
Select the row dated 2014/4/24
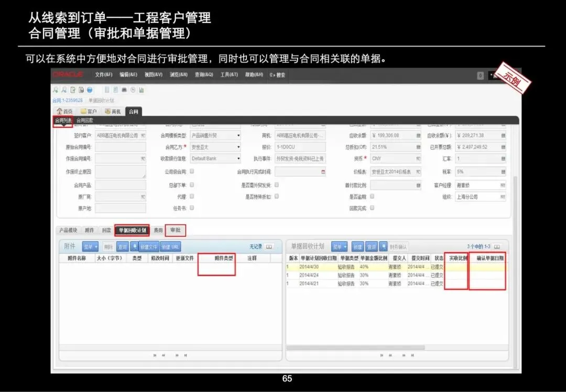(x=397, y=275)
